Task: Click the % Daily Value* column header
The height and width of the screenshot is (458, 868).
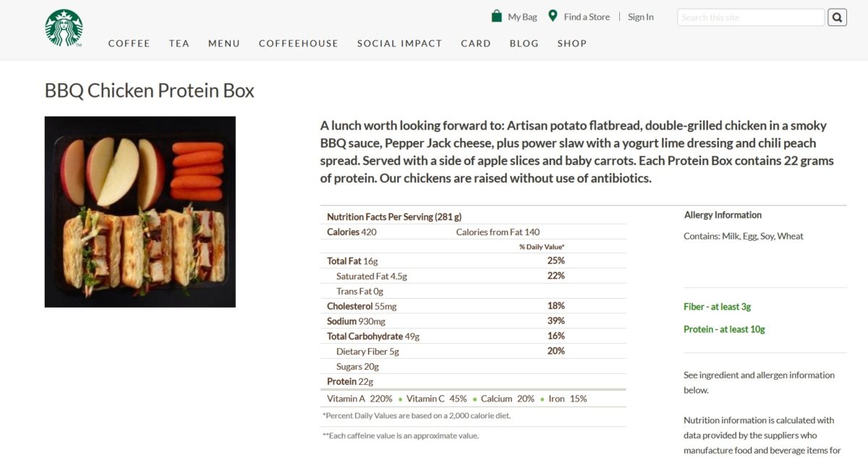Action: (x=542, y=247)
